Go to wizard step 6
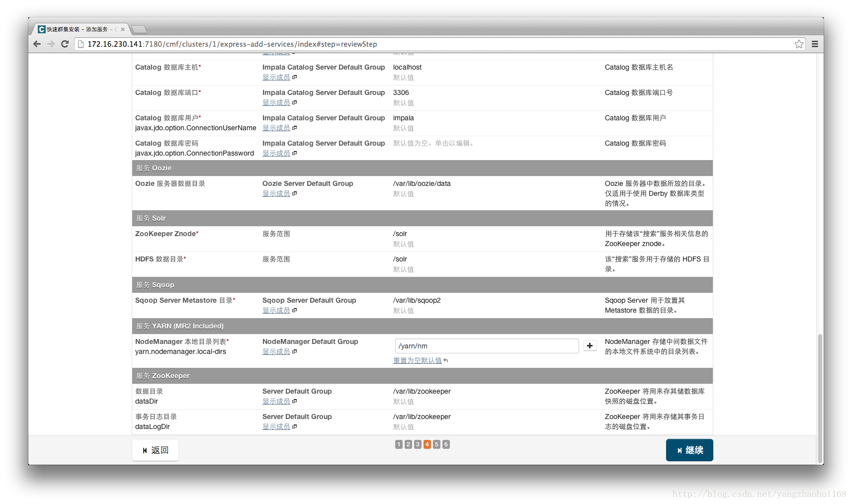 pos(446,444)
